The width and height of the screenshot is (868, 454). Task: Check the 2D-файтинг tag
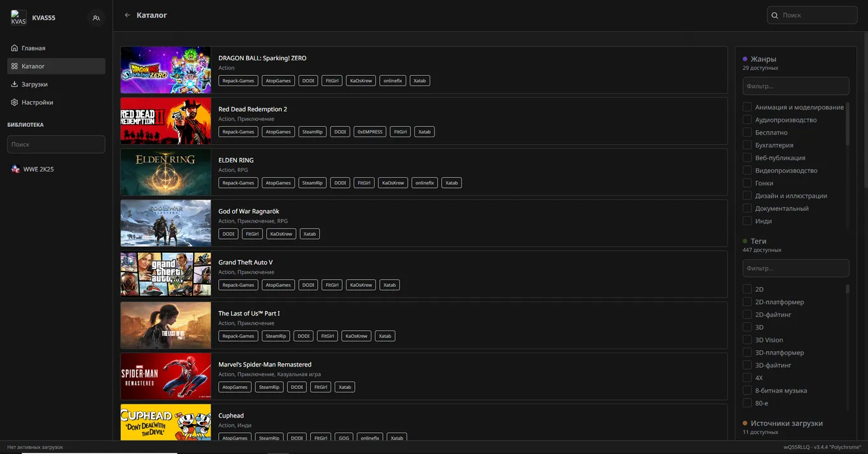[x=747, y=315]
